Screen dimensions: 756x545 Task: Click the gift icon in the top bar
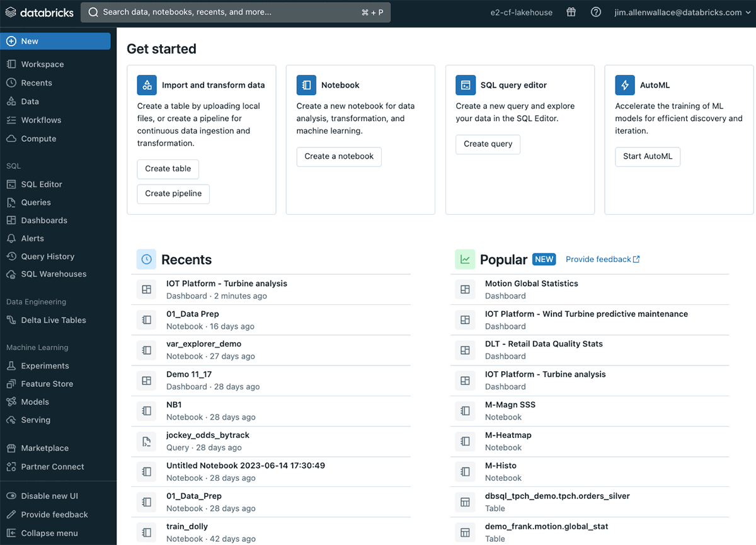(x=571, y=12)
